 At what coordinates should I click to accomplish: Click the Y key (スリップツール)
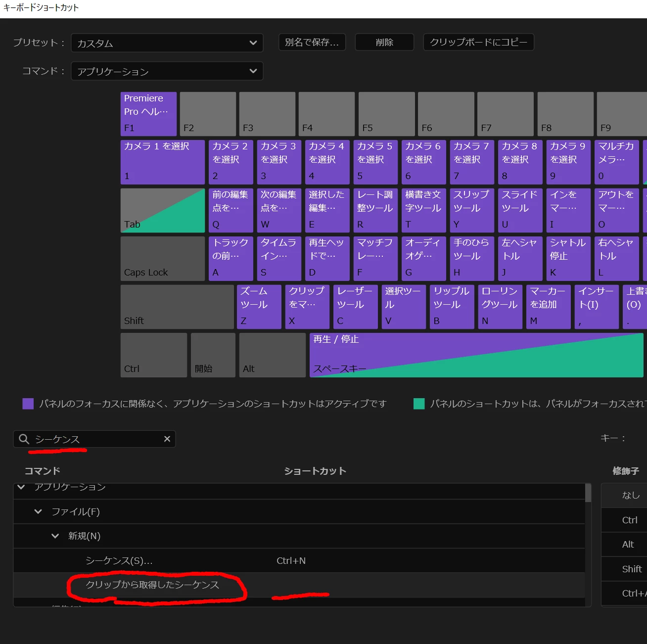click(472, 210)
